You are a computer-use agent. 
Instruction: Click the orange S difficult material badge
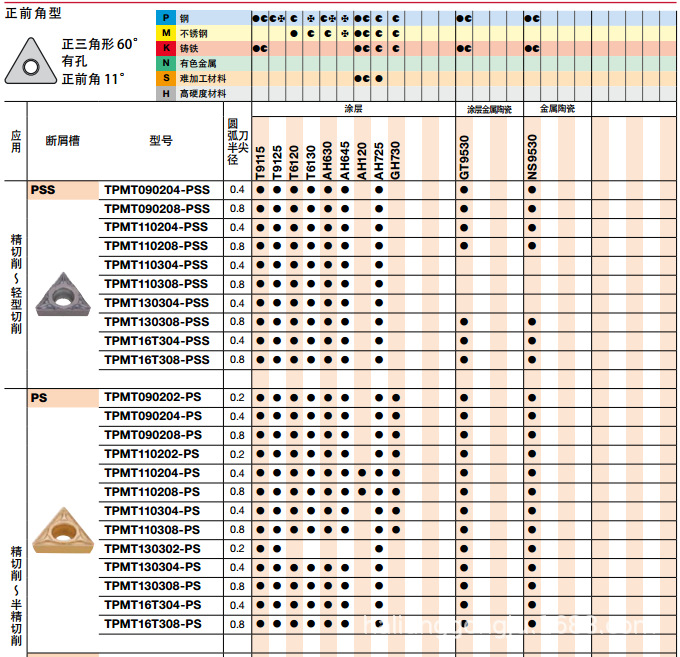pos(166,78)
